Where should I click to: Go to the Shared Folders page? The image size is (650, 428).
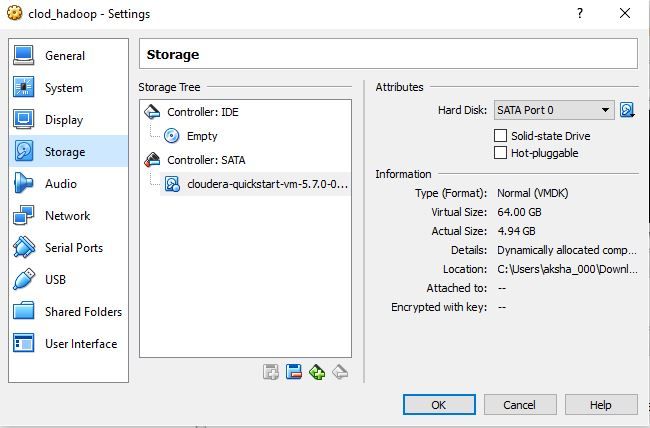click(83, 312)
